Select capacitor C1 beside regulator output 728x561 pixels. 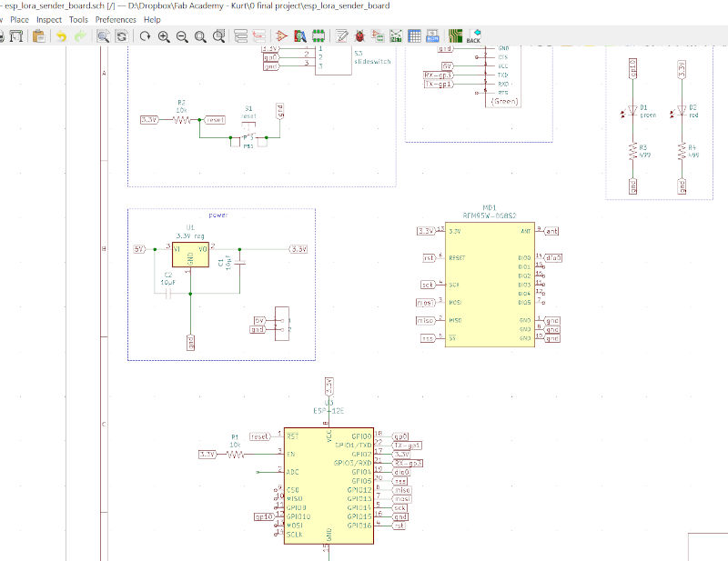pos(239,263)
